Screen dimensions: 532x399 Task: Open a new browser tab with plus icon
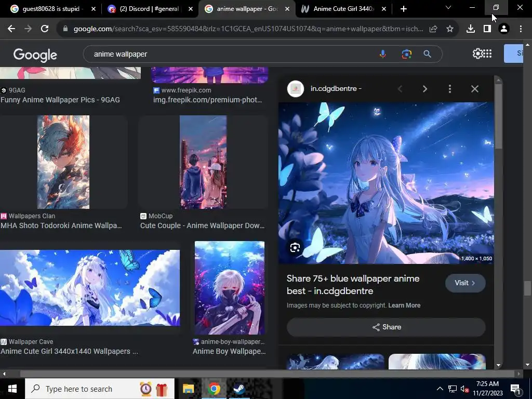(403, 9)
